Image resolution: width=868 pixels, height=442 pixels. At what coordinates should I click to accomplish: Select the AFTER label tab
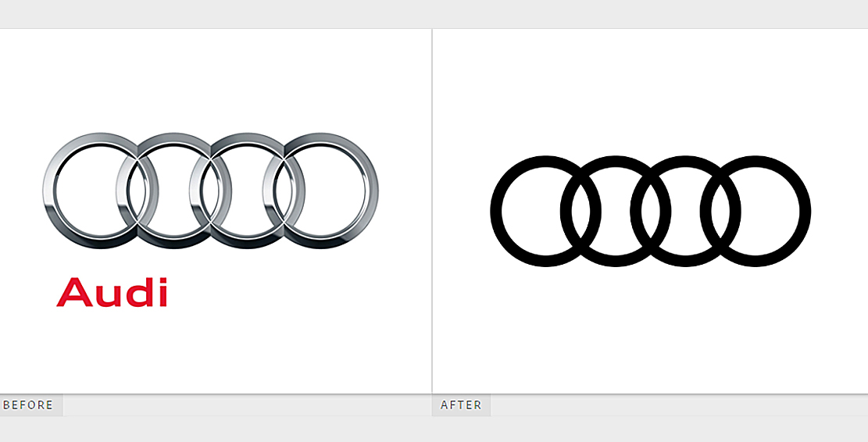tap(461, 405)
